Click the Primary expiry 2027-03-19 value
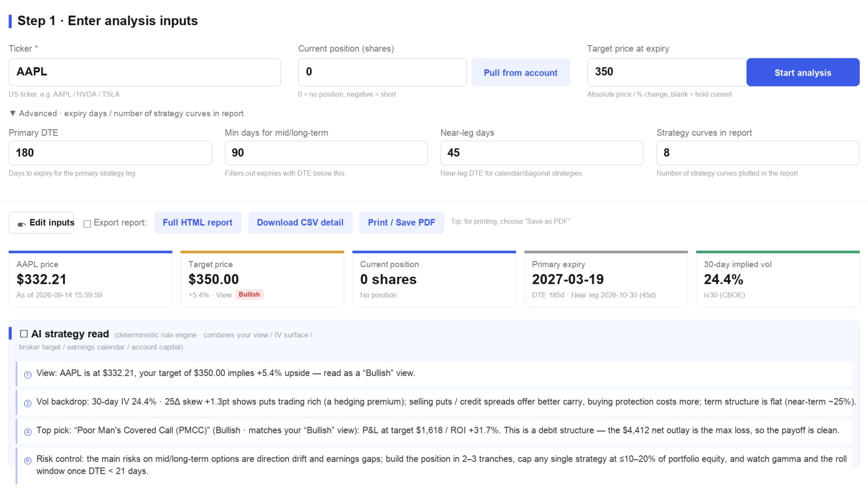 coord(568,280)
